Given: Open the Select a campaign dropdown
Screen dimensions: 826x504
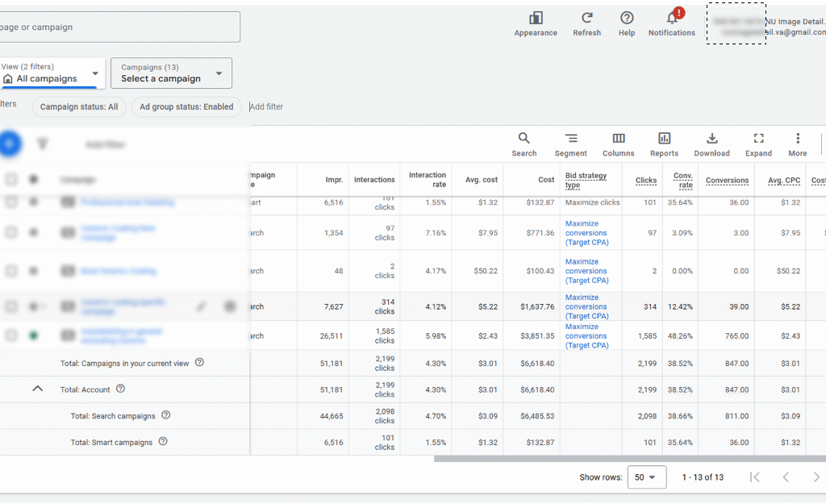Looking at the screenshot, I should click(x=171, y=73).
